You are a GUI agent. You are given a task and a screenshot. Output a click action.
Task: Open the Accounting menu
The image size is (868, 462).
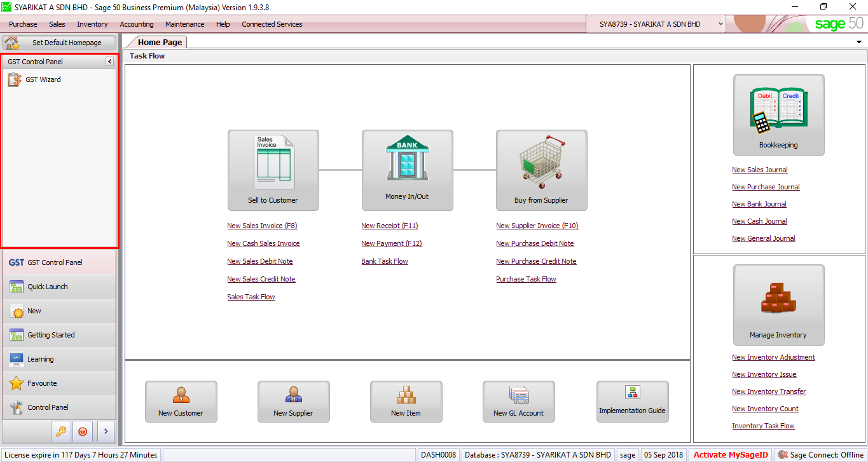tap(137, 24)
